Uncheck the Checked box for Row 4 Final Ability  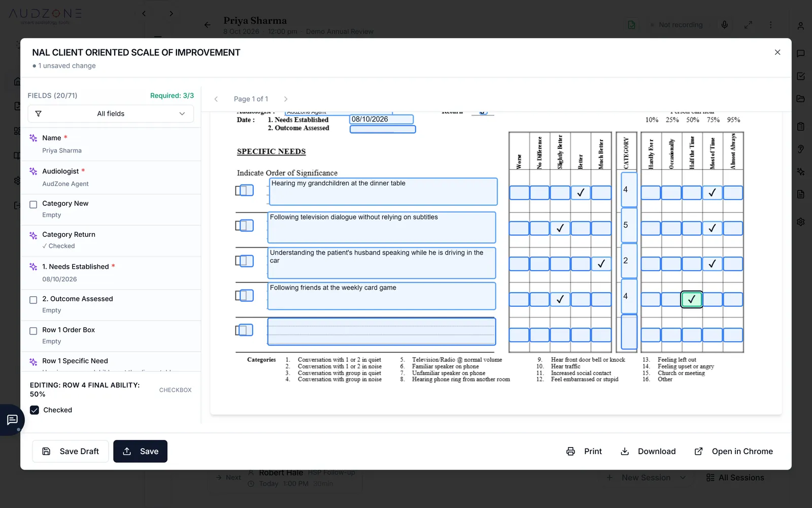click(35, 410)
